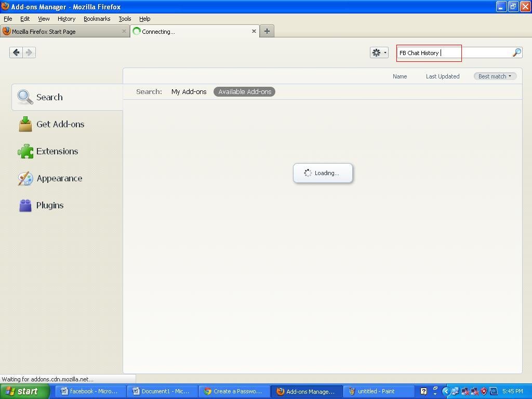532x399 pixels.
Task: Close the Connecting... tab
Action: pyautogui.click(x=254, y=31)
